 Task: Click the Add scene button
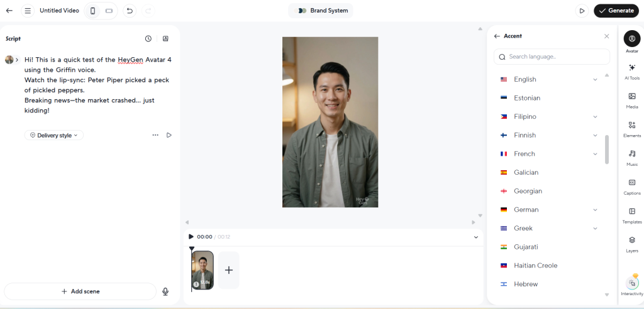coord(80,291)
